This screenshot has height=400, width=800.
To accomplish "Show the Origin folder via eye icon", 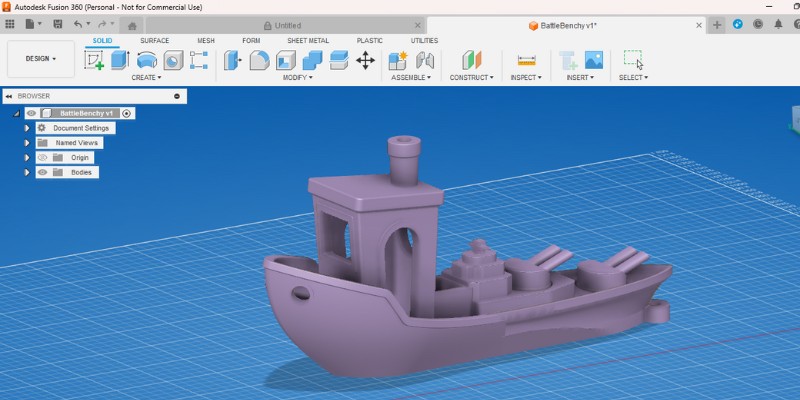I will pos(42,158).
